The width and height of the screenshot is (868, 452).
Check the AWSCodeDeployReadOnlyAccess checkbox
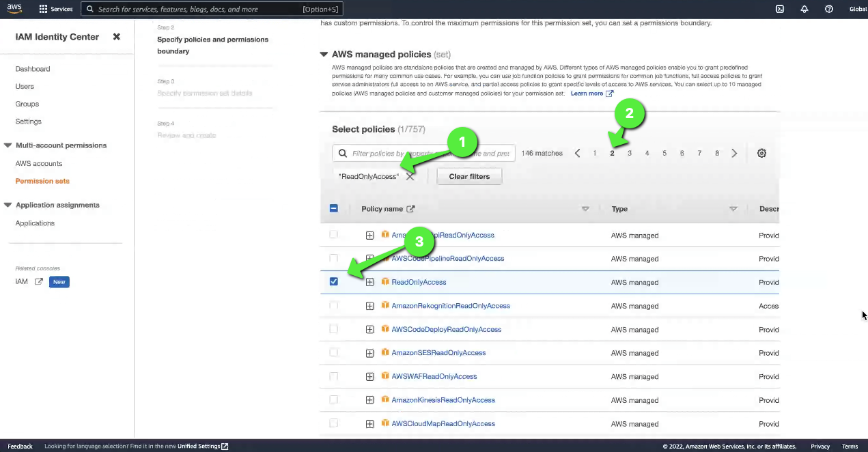(x=334, y=329)
